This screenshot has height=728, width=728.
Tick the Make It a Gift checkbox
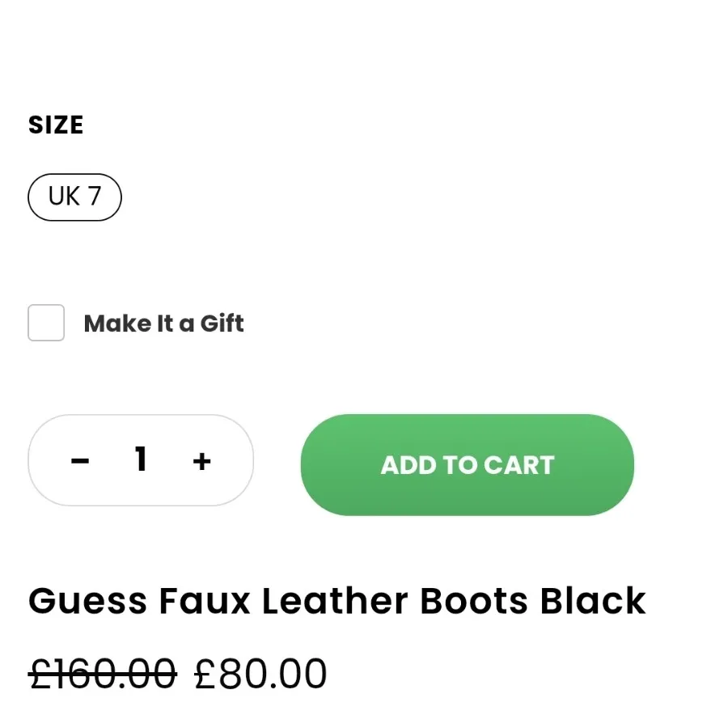tap(46, 323)
